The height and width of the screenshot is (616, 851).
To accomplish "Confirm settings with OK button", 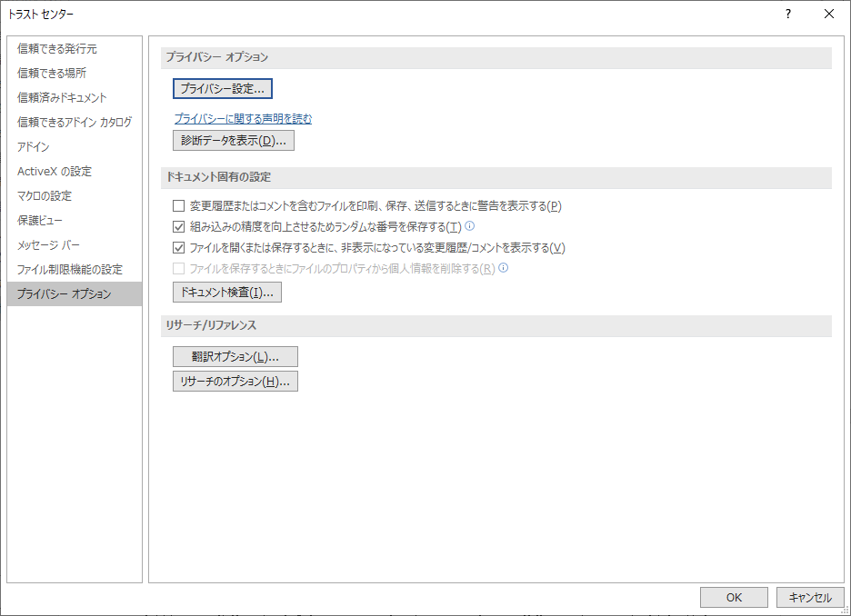I will click(734, 597).
